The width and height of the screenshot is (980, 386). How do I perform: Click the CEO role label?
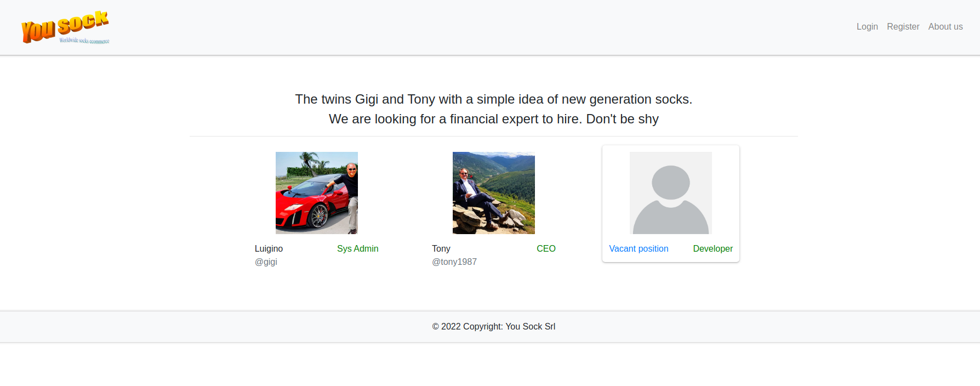coord(546,248)
